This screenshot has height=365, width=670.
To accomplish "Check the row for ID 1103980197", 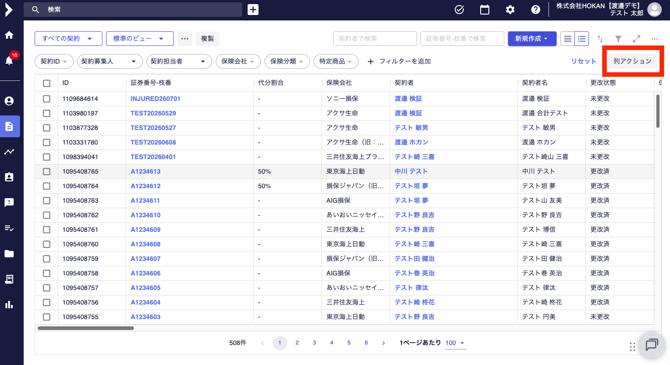I will [x=47, y=113].
